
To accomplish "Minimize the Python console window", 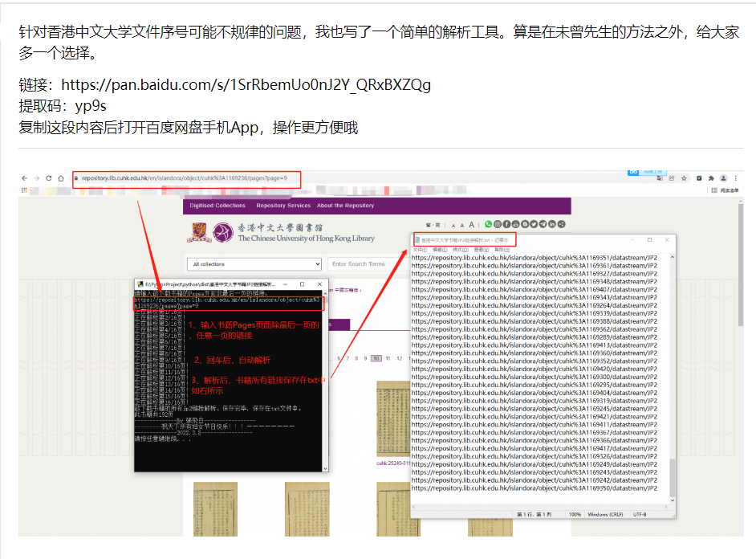I will 286,284.
